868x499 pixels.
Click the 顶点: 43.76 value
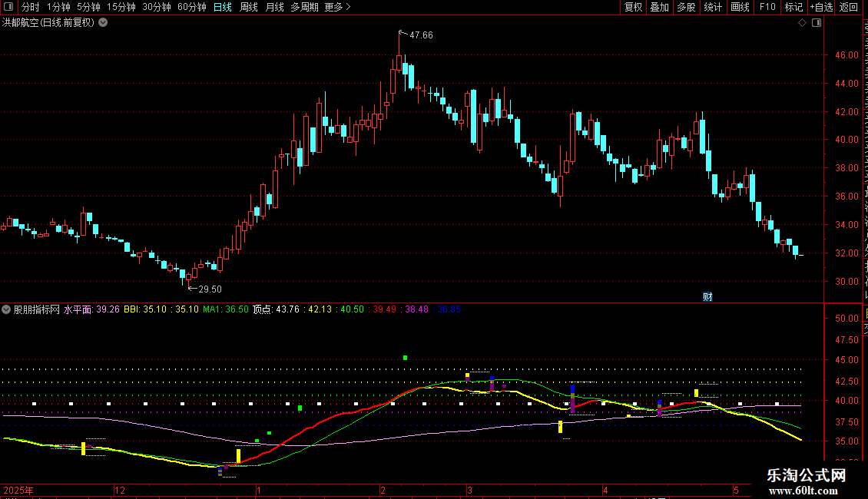point(277,309)
